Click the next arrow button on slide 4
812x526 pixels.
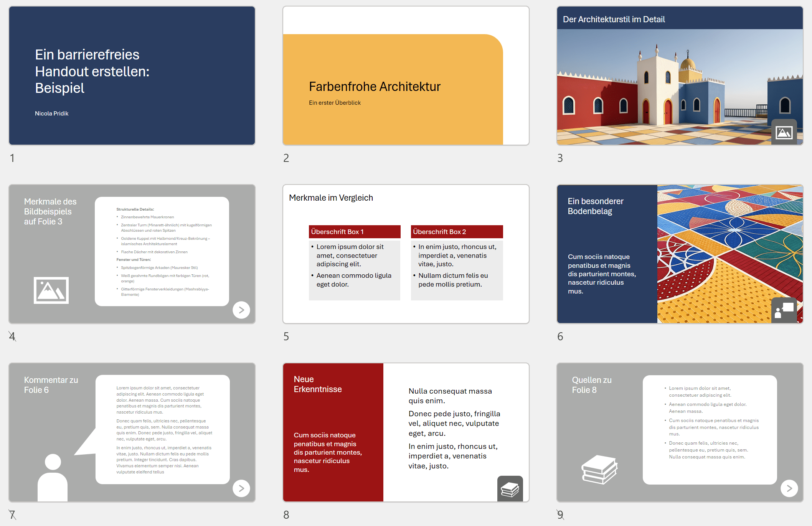pos(241,310)
